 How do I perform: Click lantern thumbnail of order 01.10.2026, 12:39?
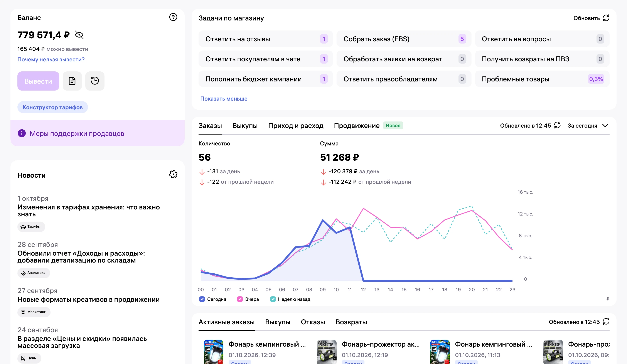pos(214,352)
